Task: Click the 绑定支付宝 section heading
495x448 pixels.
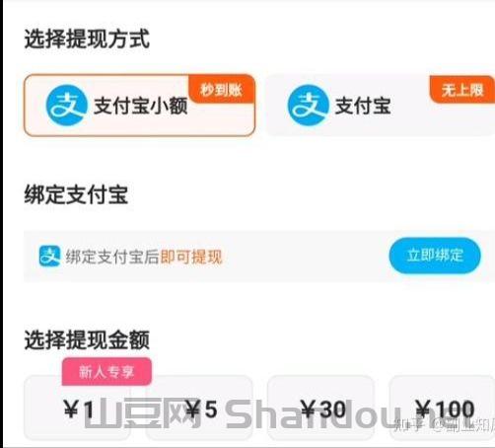Action: click(x=76, y=194)
